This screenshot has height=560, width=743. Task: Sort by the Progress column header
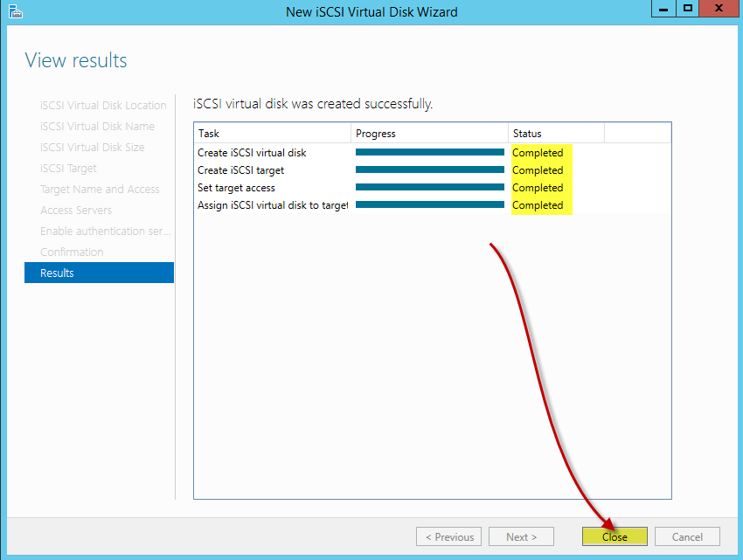tap(429, 133)
